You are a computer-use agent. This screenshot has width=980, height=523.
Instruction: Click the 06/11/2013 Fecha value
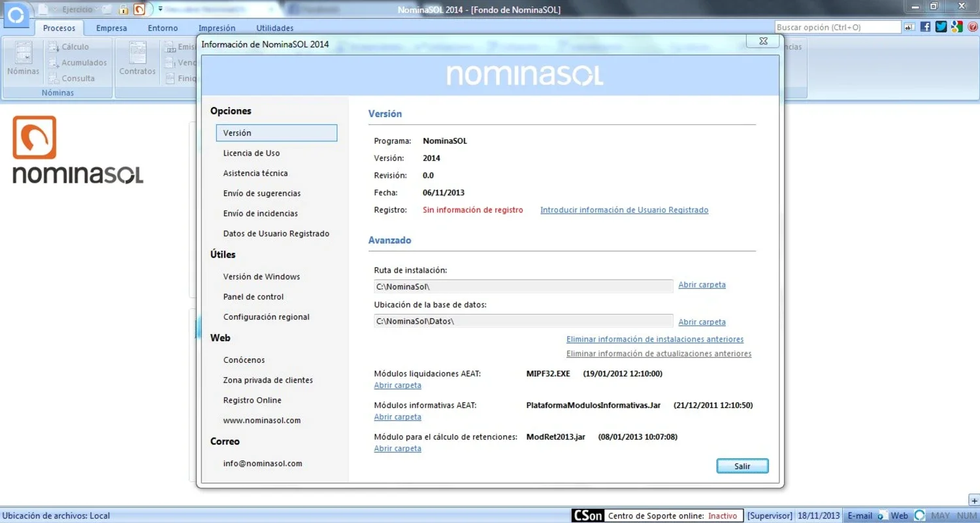coord(444,193)
